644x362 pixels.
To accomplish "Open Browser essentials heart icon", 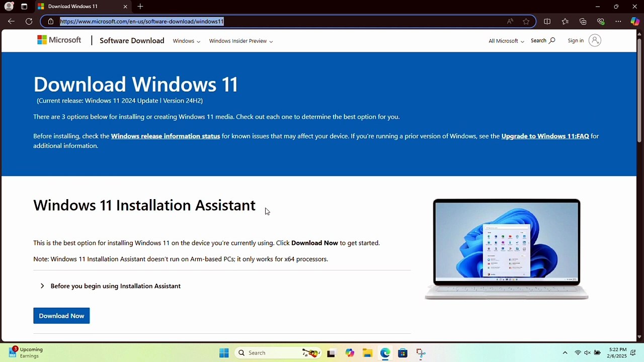I will pyautogui.click(x=600, y=21).
